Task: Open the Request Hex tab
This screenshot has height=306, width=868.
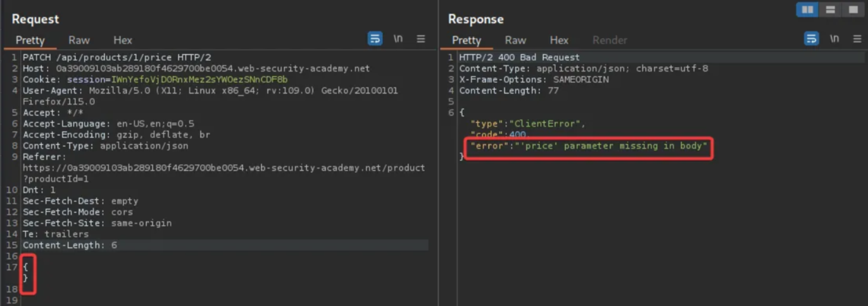Action: (122, 40)
